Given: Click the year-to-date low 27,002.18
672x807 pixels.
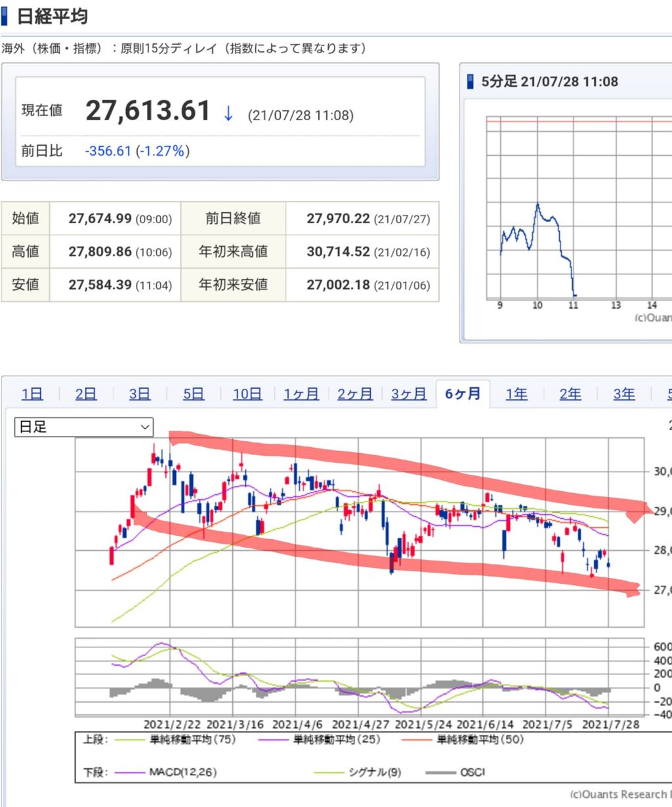Looking at the screenshot, I should coord(338,285).
